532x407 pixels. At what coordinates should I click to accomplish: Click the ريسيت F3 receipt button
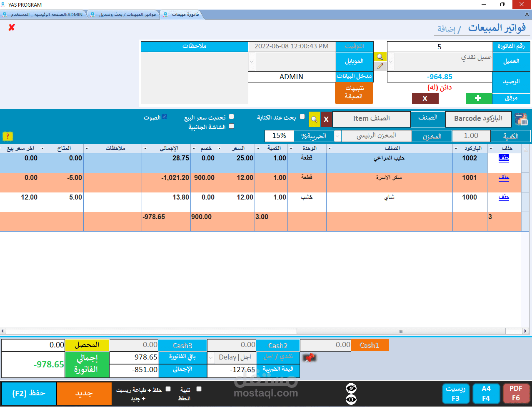(456, 393)
